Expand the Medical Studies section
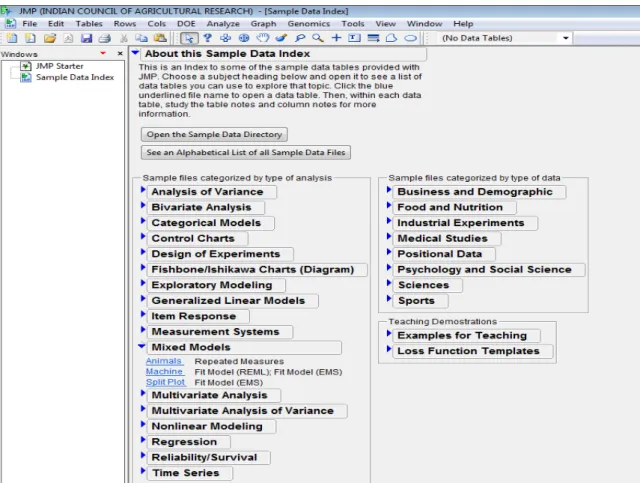The image size is (640, 483). (x=389, y=236)
